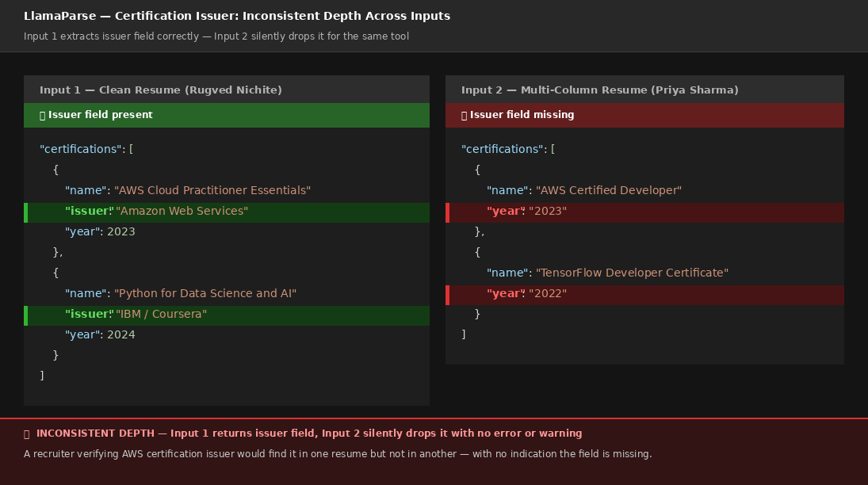
Task: Click the icon before 'Issuer field present'
Action: 43,115
